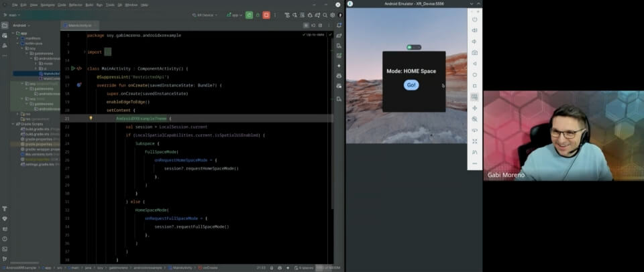Select MainActivity file in project tree
644x272 pixels.
49,74
